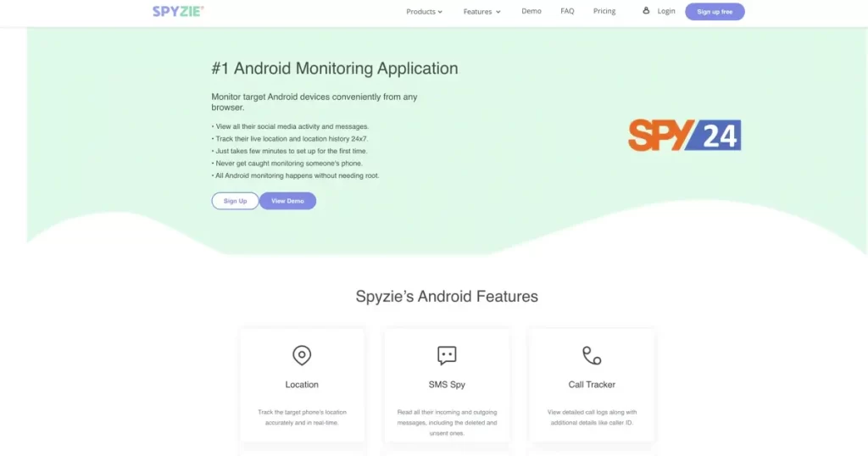Go to the FAQ navigation item
868x456 pixels.
coord(567,11)
